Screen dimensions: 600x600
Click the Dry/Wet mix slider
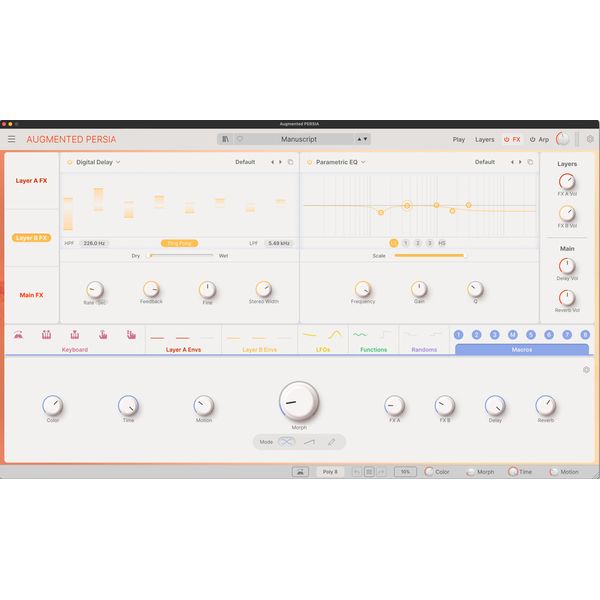180,255
